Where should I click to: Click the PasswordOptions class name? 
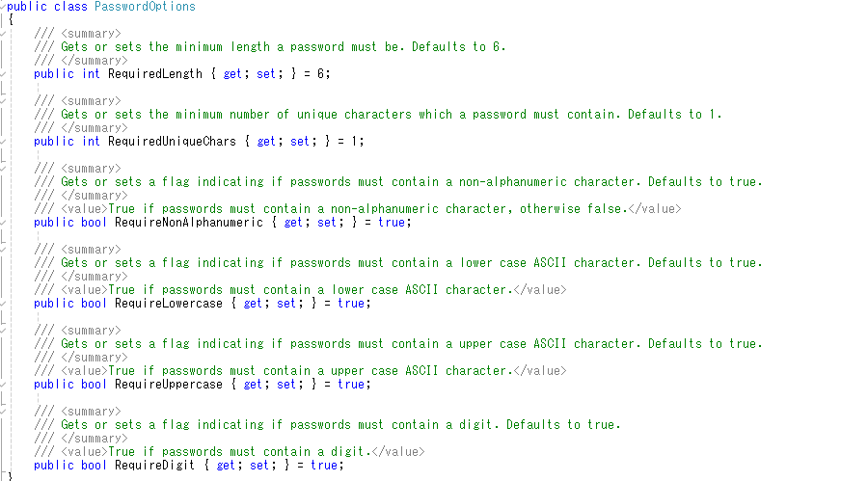(145, 7)
